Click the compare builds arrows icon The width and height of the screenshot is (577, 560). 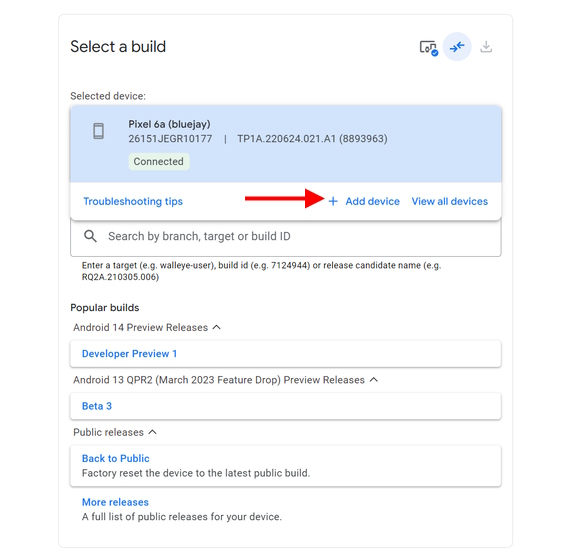click(x=457, y=47)
